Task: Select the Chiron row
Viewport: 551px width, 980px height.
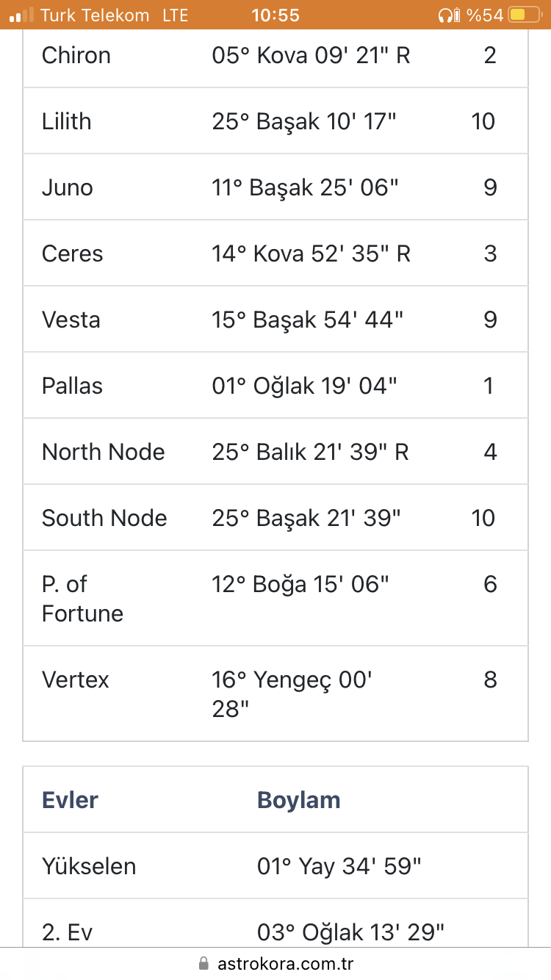Action: point(275,55)
